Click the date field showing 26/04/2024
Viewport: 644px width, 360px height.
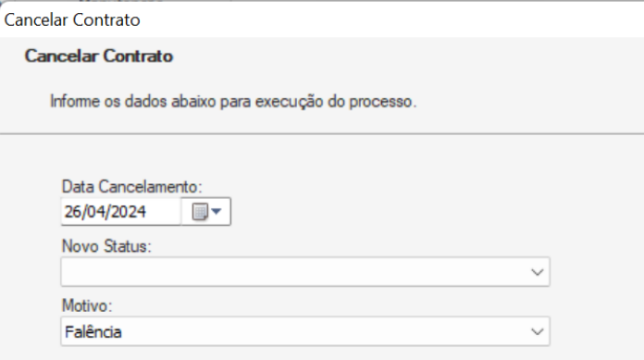click(120, 212)
